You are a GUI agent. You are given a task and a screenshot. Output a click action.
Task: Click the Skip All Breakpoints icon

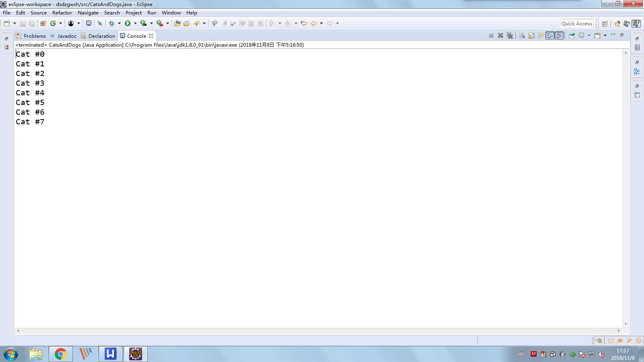click(100, 23)
